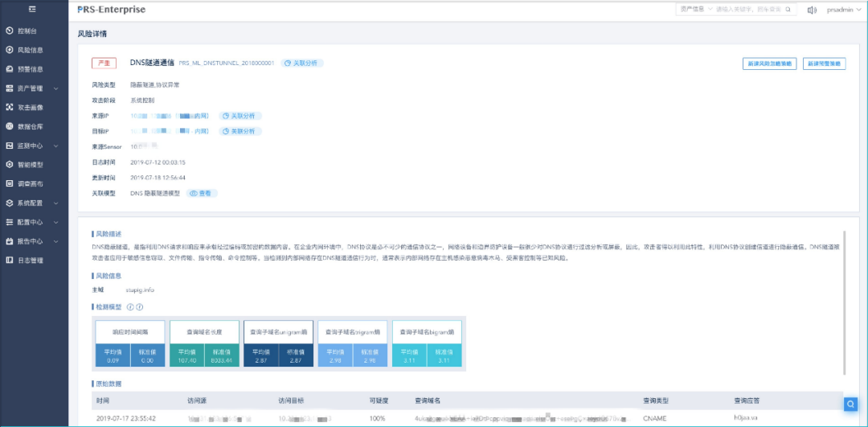Click the second info icon beside 检测模型
This screenshot has height=427, width=868.
[x=140, y=307]
